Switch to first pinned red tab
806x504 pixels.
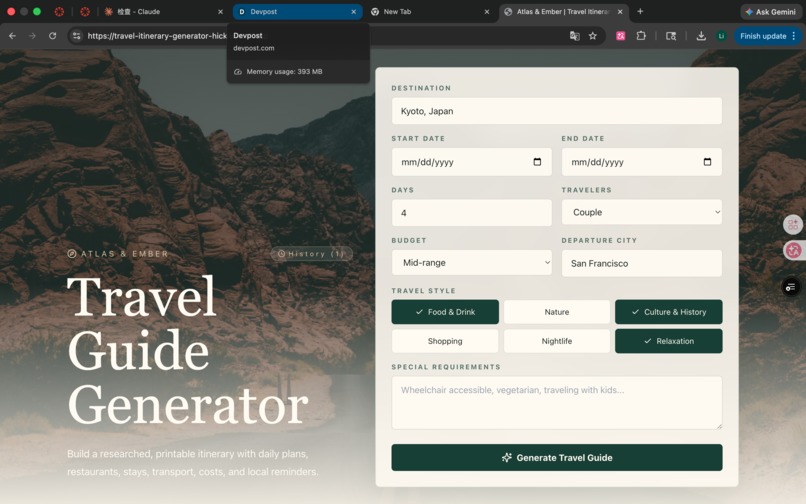click(59, 11)
